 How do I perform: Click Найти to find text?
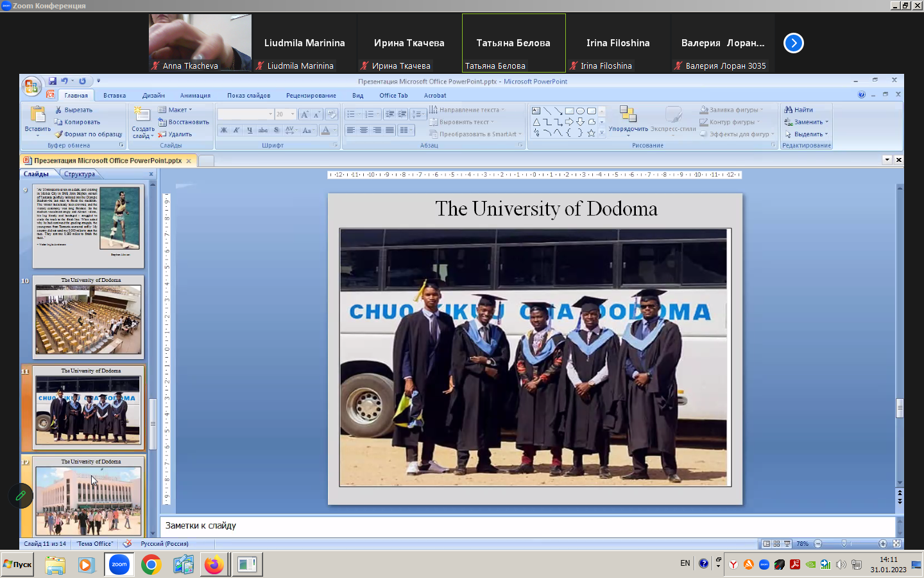click(798, 110)
